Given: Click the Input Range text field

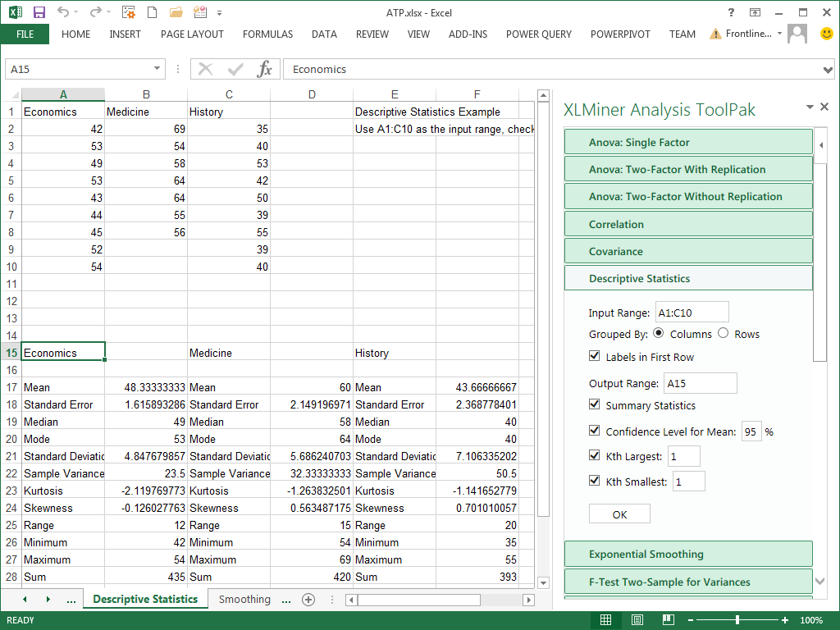Looking at the screenshot, I should click(692, 313).
